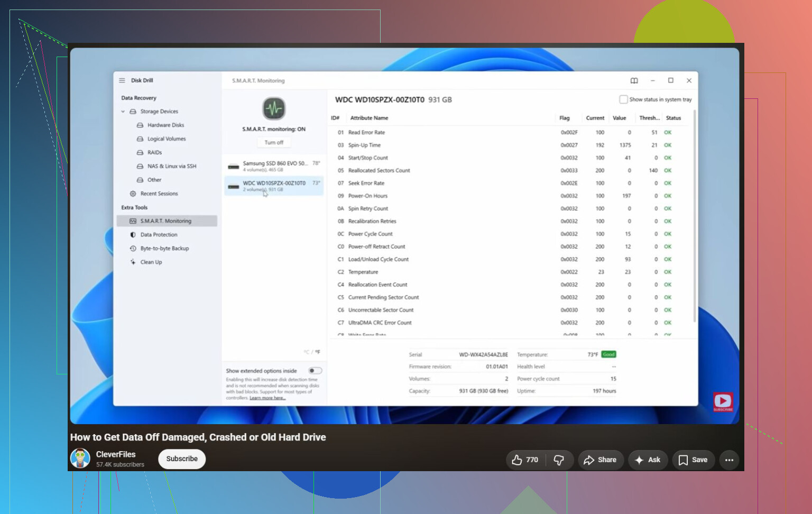Share the video

(x=601, y=460)
